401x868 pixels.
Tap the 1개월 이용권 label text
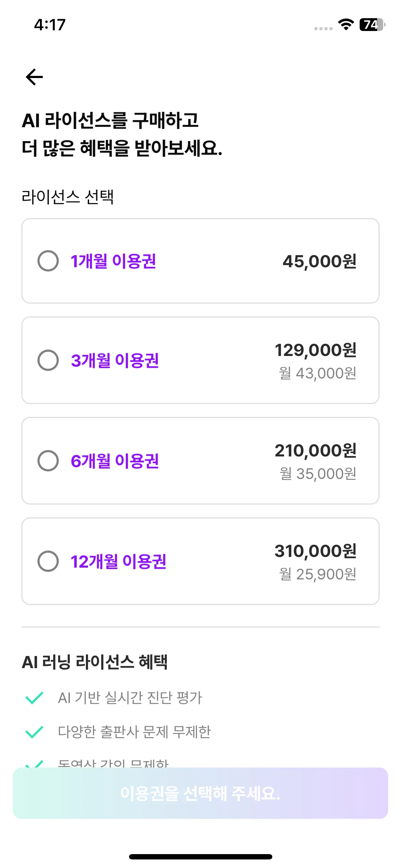click(x=113, y=261)
